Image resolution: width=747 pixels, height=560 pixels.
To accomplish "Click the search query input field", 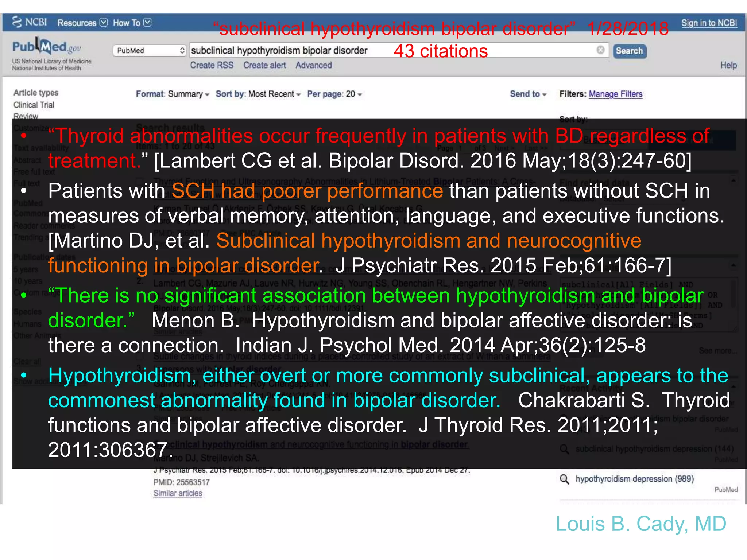I will pos(399,50).
